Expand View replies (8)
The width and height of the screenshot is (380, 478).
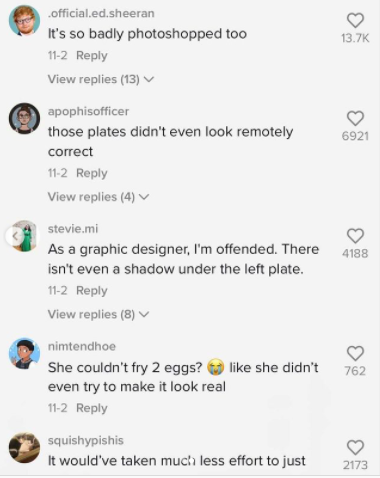[98, 314]
